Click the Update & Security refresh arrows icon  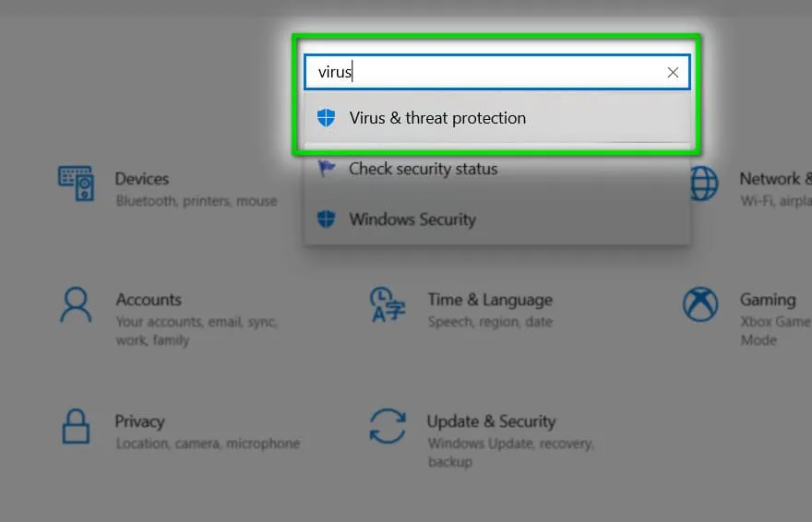388,426
